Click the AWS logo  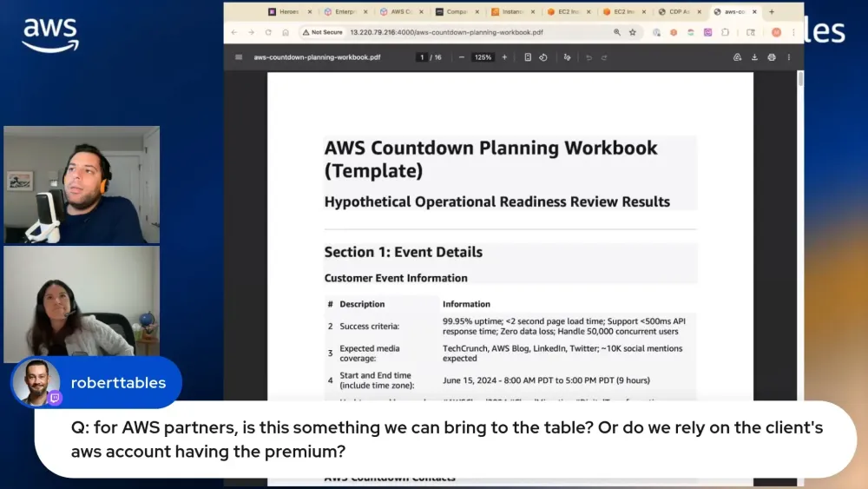[50, 36]
